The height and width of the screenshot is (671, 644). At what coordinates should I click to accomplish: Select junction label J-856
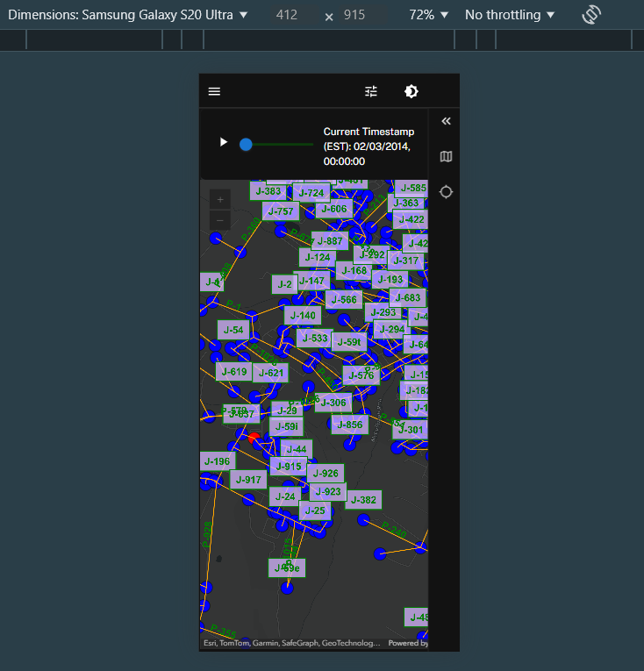[350, 425]
